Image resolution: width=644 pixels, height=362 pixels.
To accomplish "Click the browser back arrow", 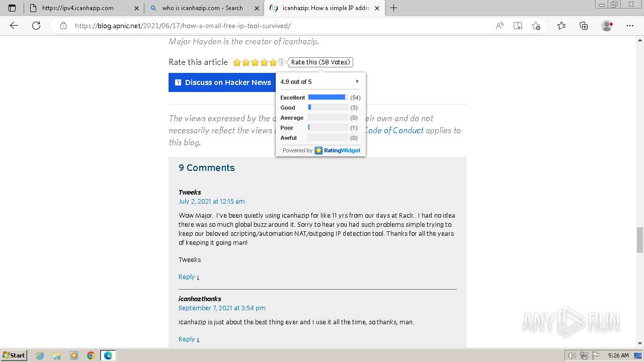I will pos(14,26).
